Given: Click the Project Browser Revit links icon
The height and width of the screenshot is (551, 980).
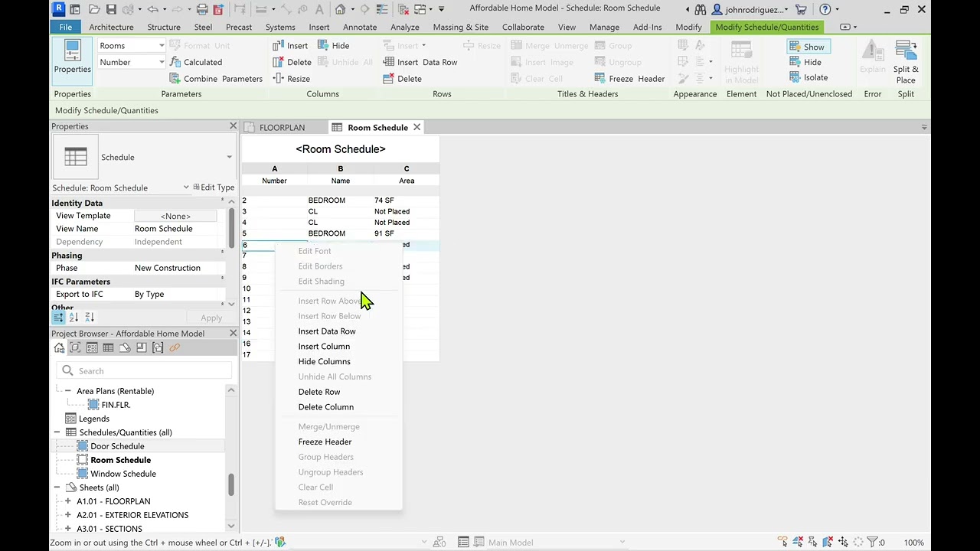Looking at the screenshot, I should 175,347.
